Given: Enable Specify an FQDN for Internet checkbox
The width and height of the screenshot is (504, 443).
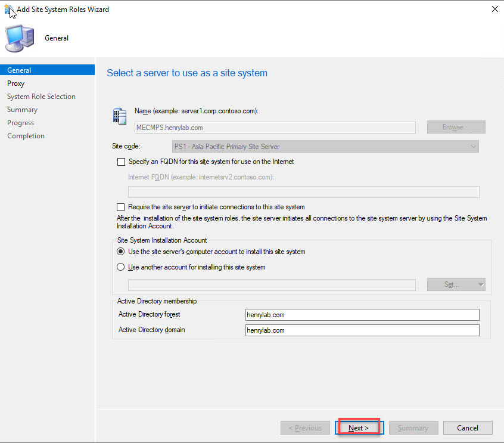Looking at the screenshot, I should click(122, 162).
